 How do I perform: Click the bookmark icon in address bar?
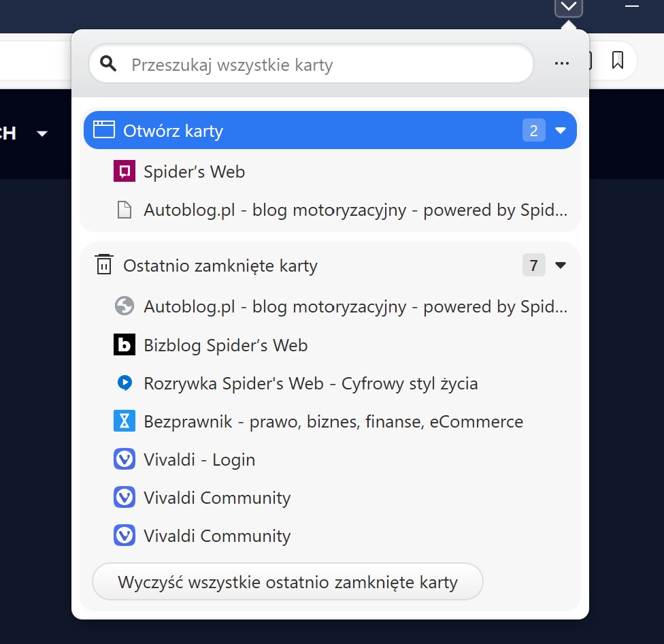coord(618,60)
